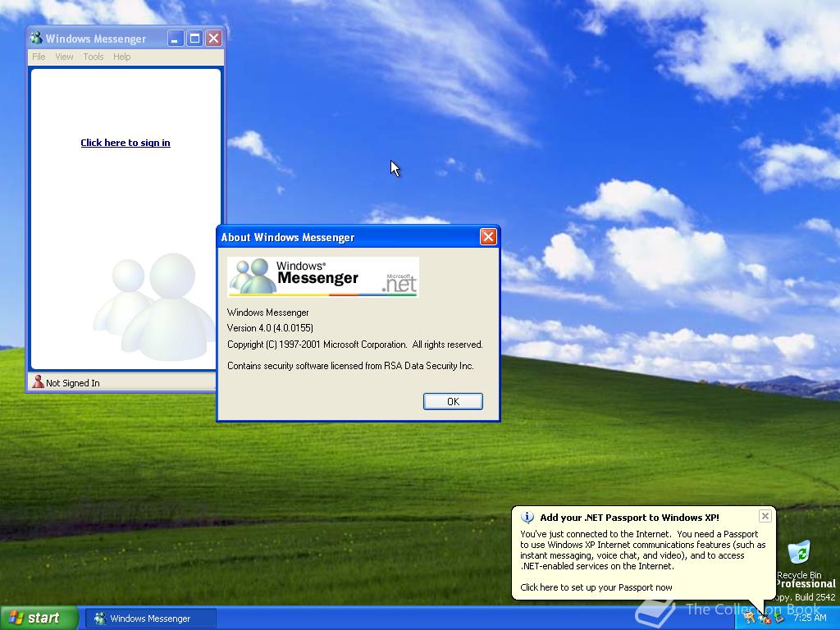
Task: Click the Messenger icon in window title bar
Action: click(36, 38)
